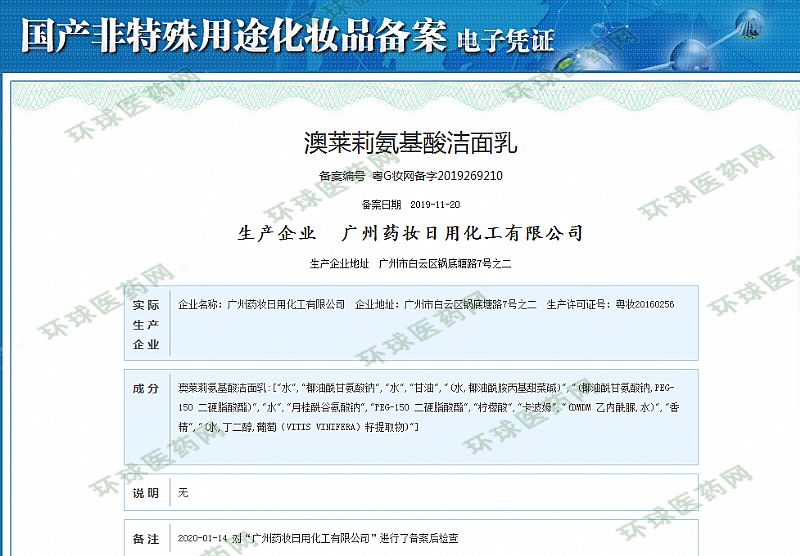Click the bold 生产企业 heading label
The width and height of the screenshot is (800, 556).
(277, 233)
